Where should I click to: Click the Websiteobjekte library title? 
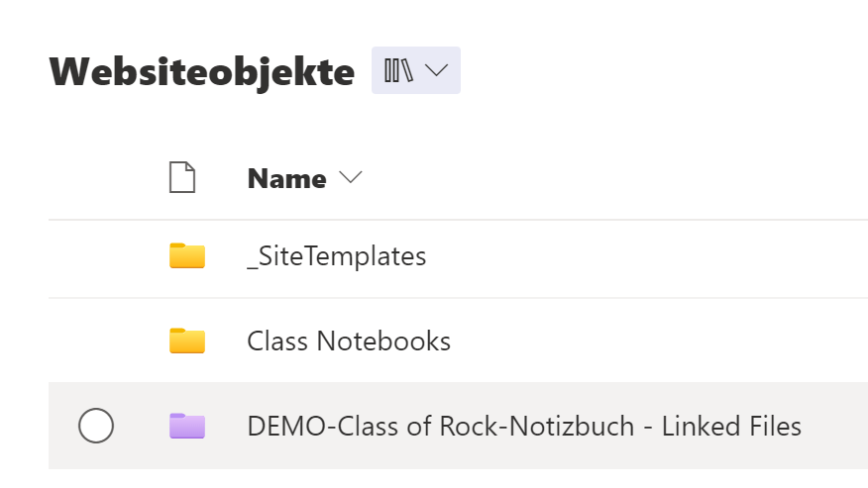click(x=202, y=72)
